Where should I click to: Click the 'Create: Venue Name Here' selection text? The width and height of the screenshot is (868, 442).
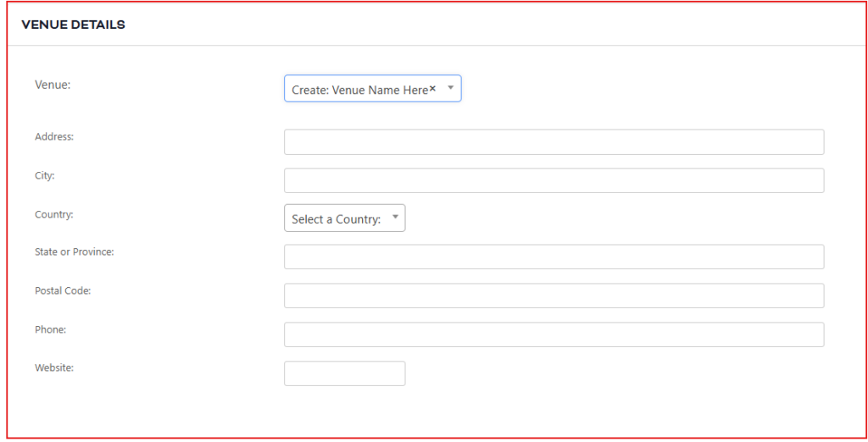(x=359, y=90)
